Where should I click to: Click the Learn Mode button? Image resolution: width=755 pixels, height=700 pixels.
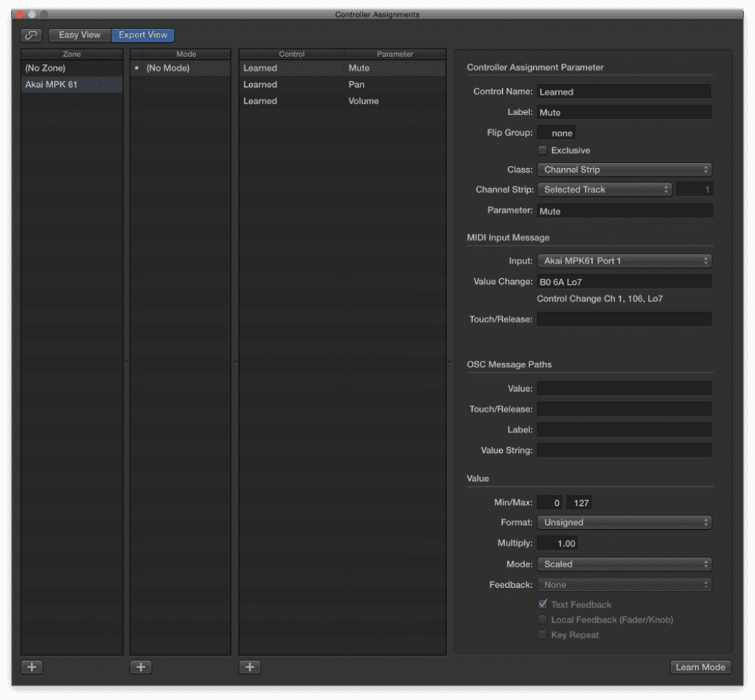coord(700,667)
